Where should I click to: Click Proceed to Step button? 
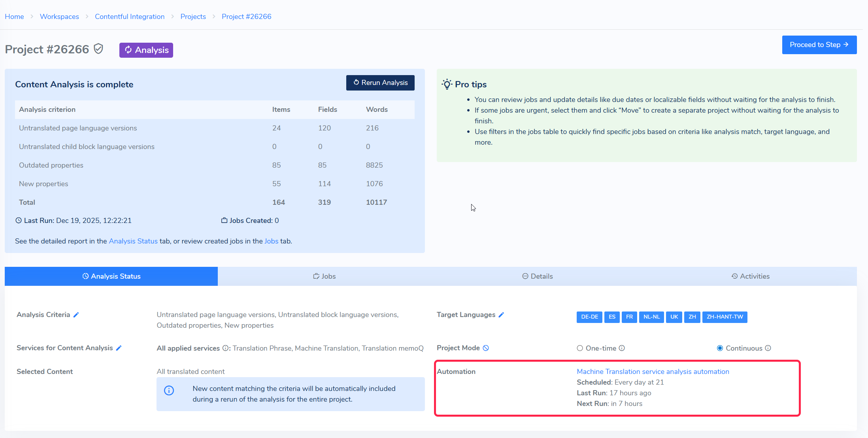pos(819,45)
